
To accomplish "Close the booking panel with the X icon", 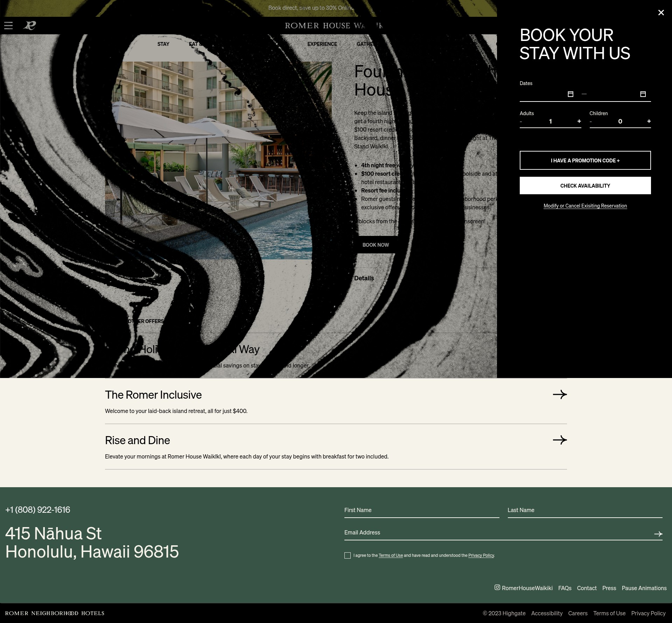I will coord(661,13).
